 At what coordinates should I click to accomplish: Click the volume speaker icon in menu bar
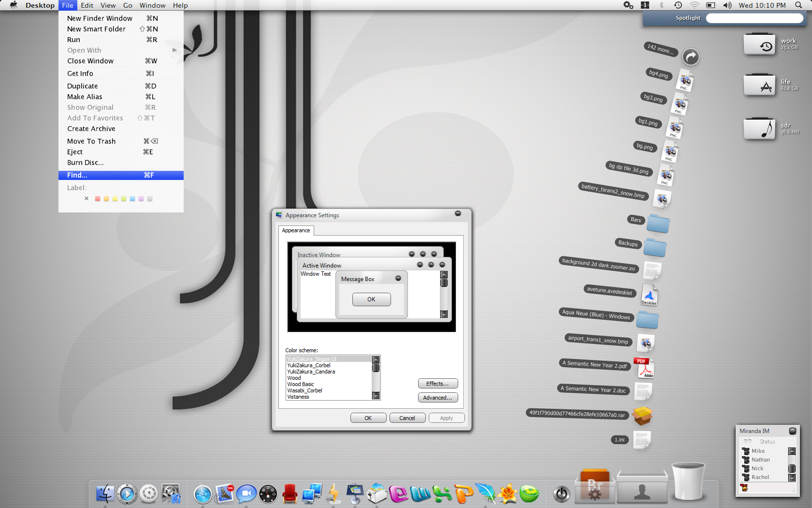(x=727, y=5)
